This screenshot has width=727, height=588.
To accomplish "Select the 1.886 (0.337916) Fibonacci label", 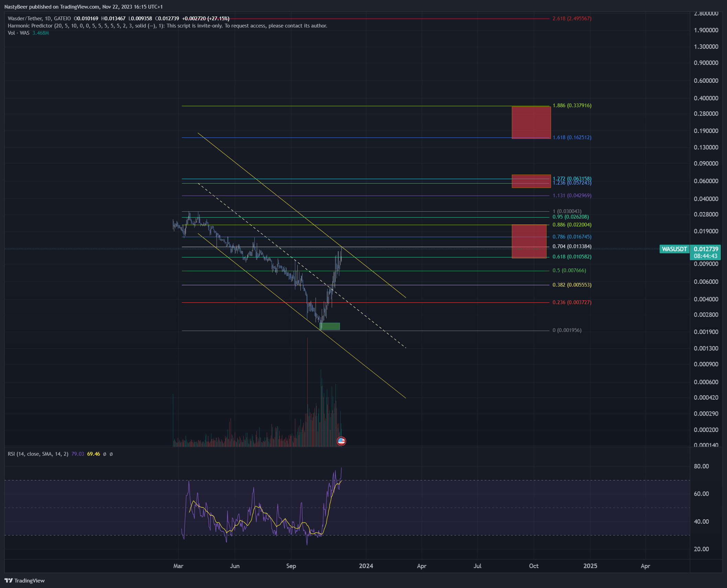I will click(572, 106).
